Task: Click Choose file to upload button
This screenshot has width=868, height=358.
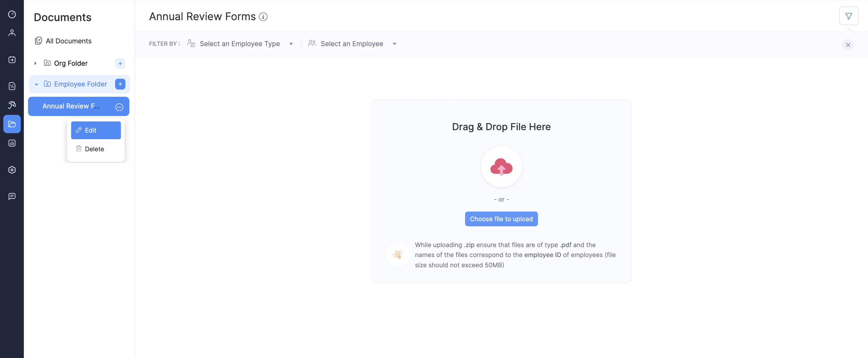Action: click(x=501, y=219)
